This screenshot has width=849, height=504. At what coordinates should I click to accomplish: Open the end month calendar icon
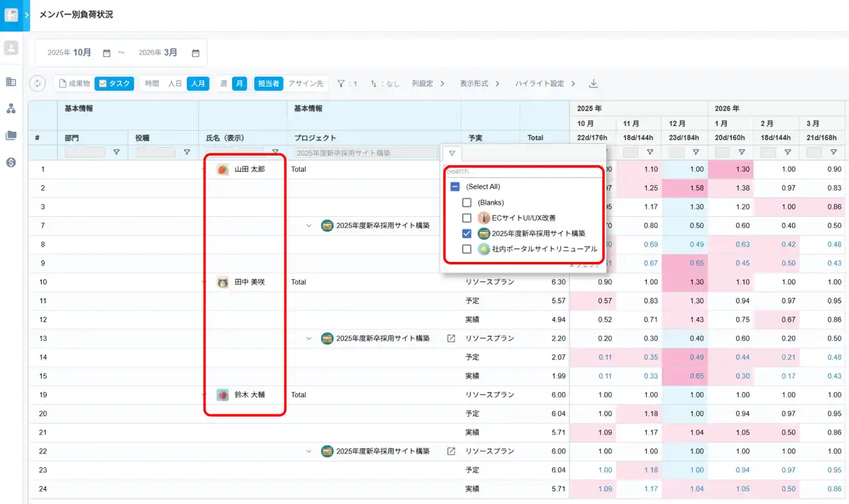tap(196, 53)
